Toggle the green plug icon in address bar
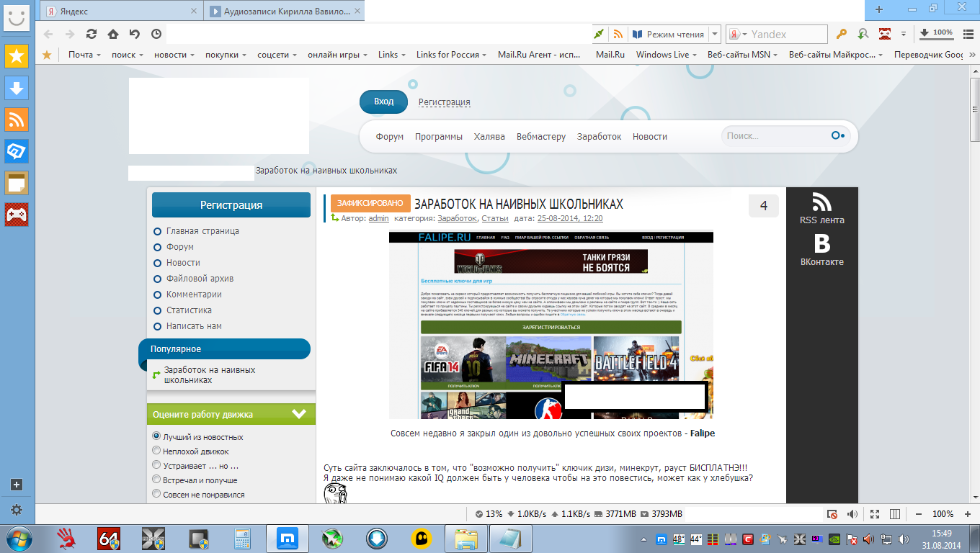The width and height of the screenshot is (980, 553). (x=600, y=34)
